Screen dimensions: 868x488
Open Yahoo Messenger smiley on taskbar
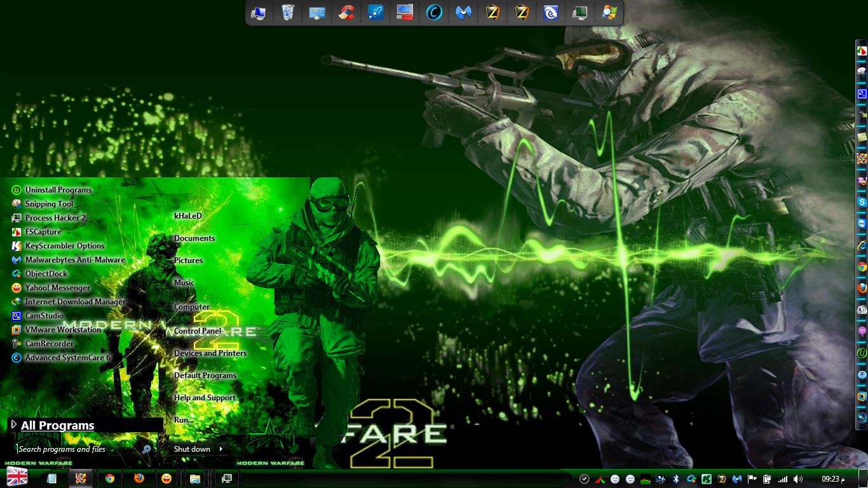pyautogui.click(x=166, y=478)
